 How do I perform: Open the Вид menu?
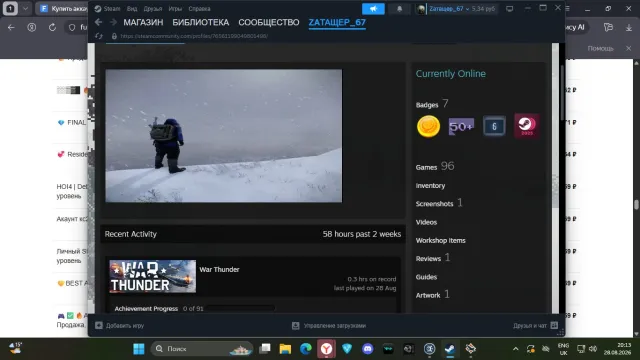pos(131,9)
